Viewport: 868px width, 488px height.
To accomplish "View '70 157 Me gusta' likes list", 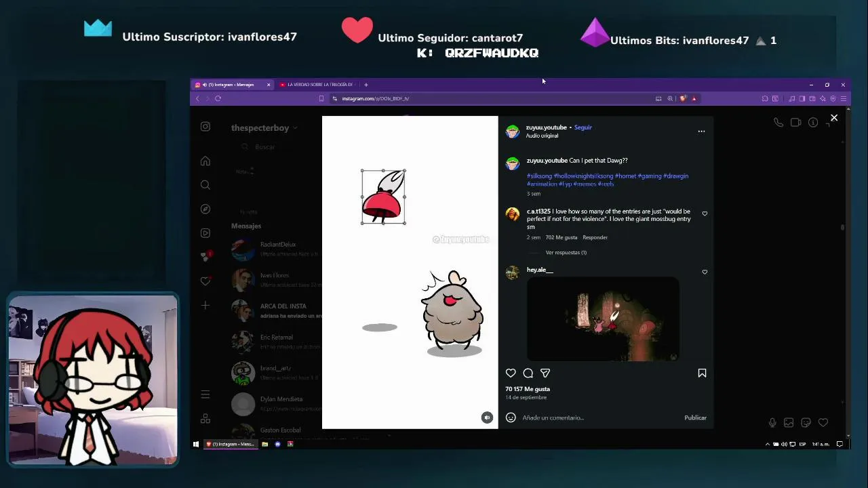I will point(528,389).
